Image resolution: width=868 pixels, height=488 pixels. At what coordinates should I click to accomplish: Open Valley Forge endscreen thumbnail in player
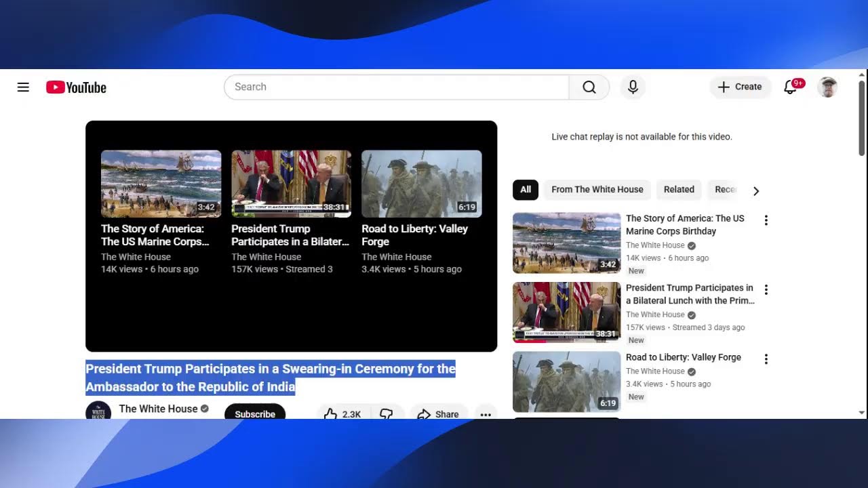pos(421,184)
